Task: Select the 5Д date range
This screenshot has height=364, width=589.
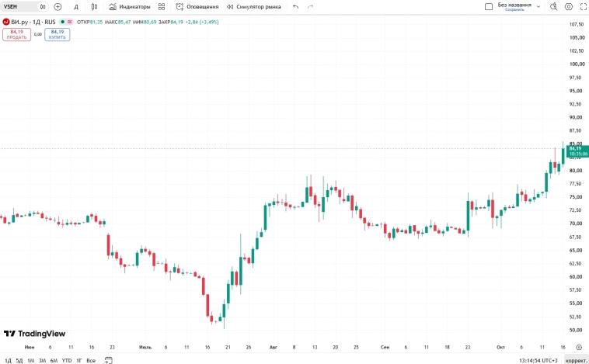Action: pyautogui.click(x=19, y=360)
